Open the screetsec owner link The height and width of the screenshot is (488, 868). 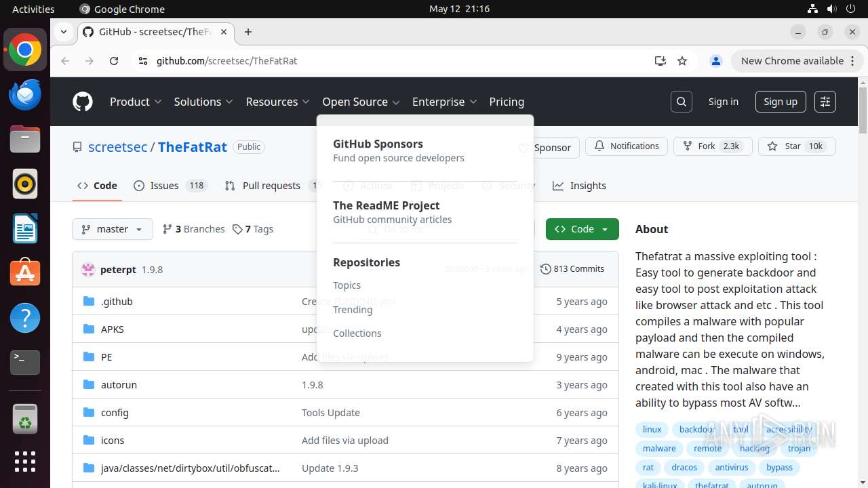pyautogui.click(x=118, y=147)
